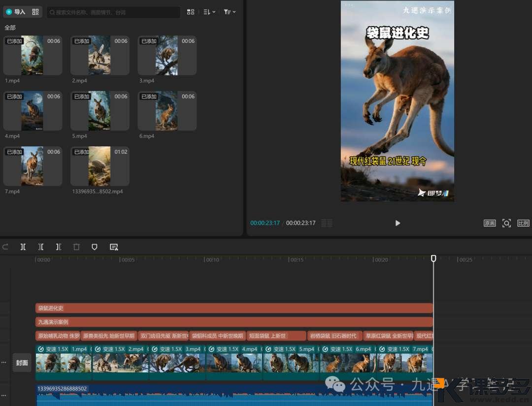Viewport: 532px width, 406px height.
Task: Select the 原兽类祖先 始新世早期 subtitle clip
Action: (109, 336)
